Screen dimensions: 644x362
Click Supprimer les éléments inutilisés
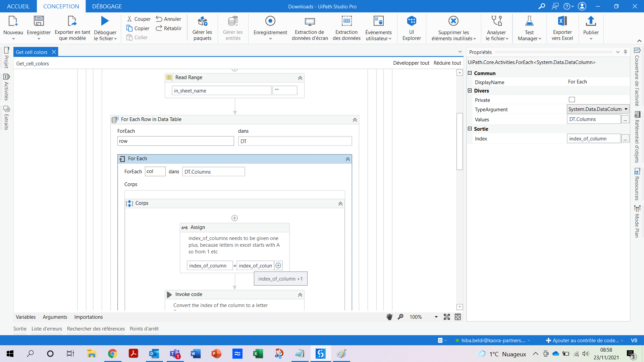click(x=453, y=28)
